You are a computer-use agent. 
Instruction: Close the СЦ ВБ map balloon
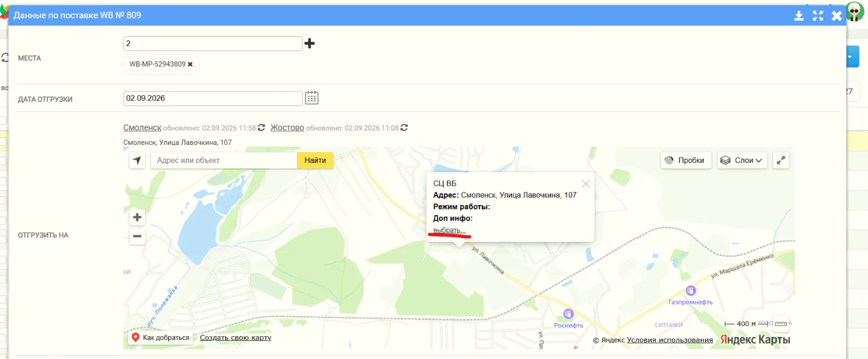coord(586,184)
